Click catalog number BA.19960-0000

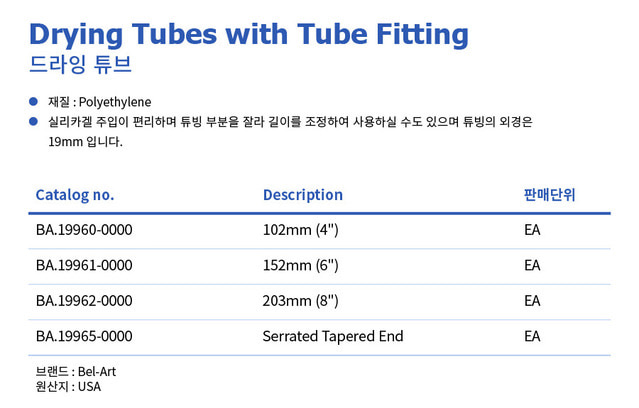click(x=84, y=230)
